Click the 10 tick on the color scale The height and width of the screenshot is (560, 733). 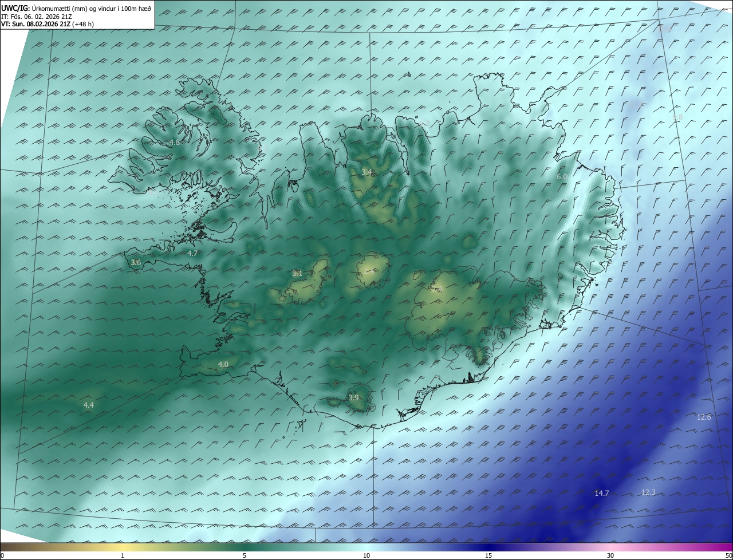pos(366,556)
